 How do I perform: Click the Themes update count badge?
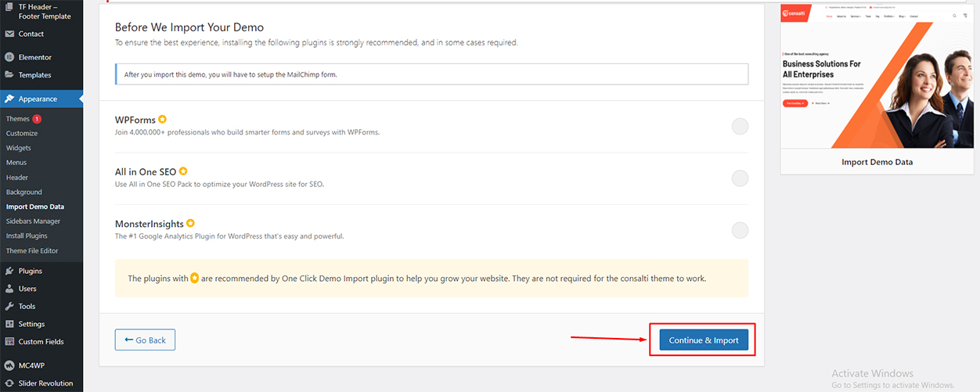pos(37,119)
